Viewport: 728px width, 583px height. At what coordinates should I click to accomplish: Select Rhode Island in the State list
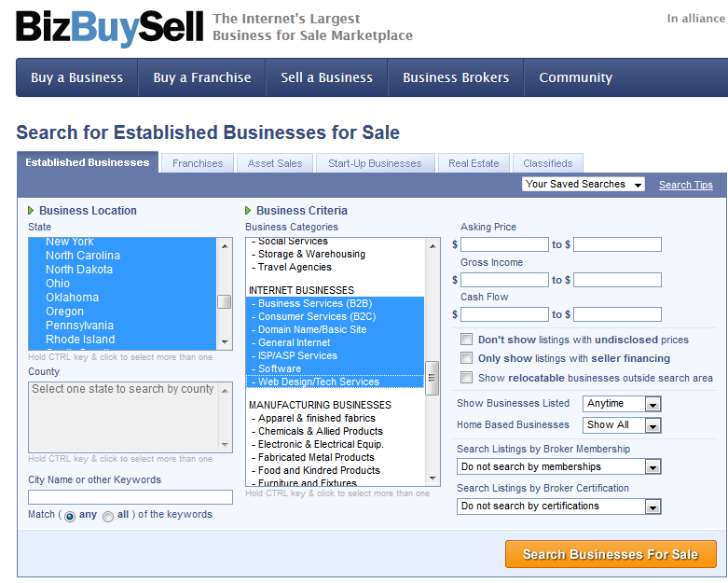pos(122,340)
